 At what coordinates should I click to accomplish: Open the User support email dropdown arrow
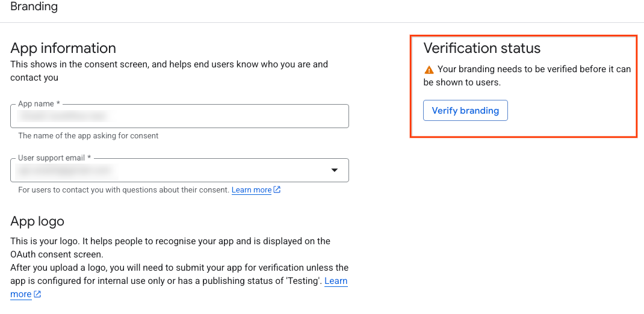click(334, 170)
